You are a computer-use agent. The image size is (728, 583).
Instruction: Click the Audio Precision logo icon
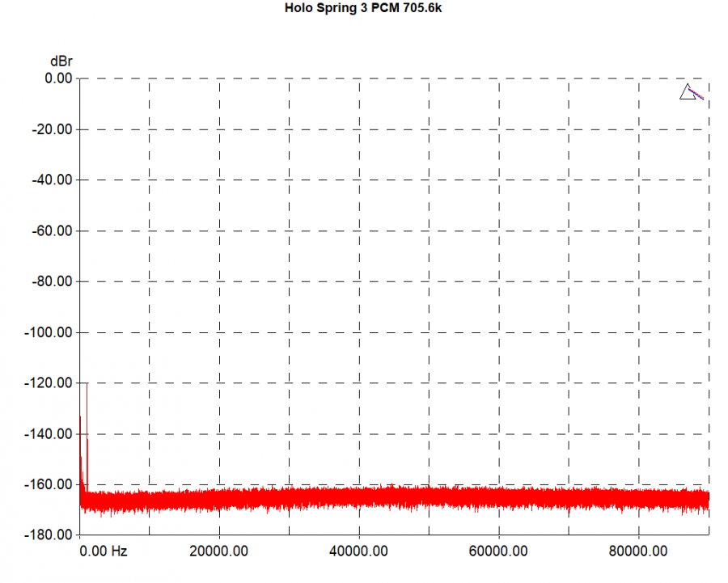point(692,91)
